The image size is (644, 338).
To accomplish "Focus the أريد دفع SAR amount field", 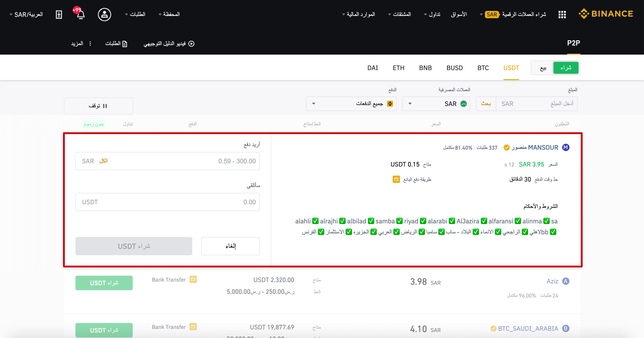I will pos(168,161).
